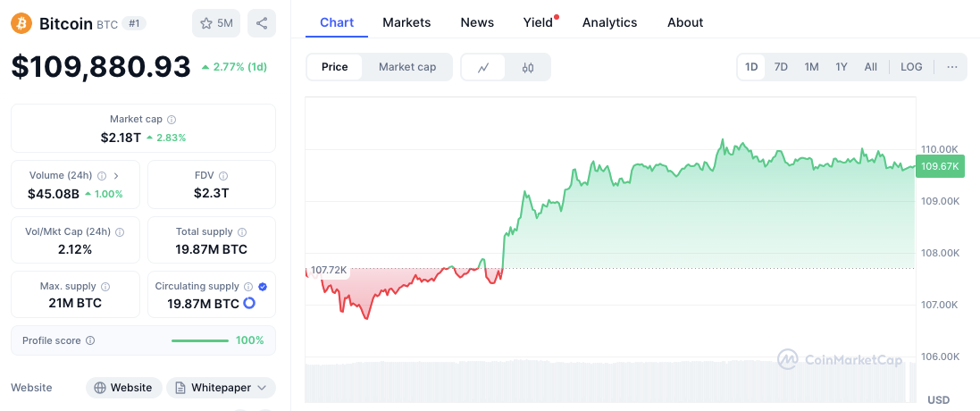Click Profile score info icon

click(90, 341)
